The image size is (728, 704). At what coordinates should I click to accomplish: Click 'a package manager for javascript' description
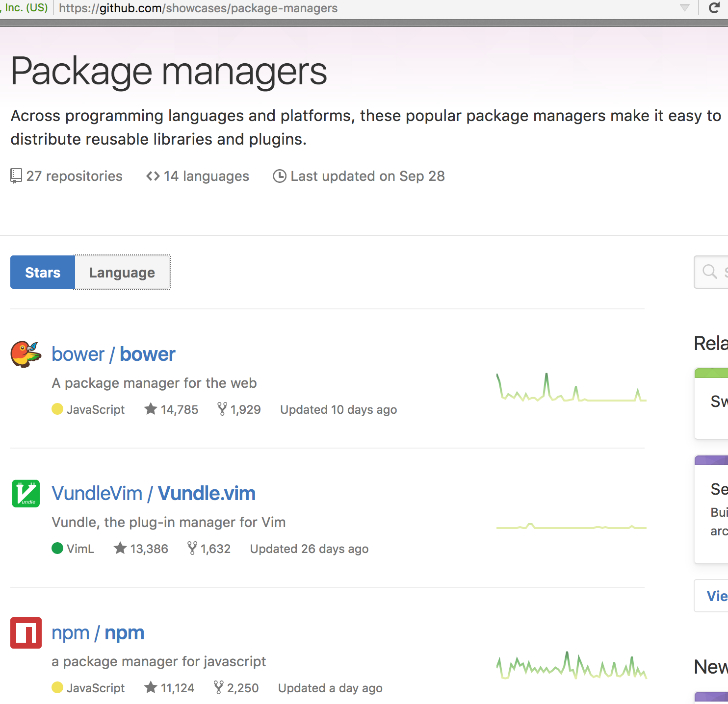(159, 661)
